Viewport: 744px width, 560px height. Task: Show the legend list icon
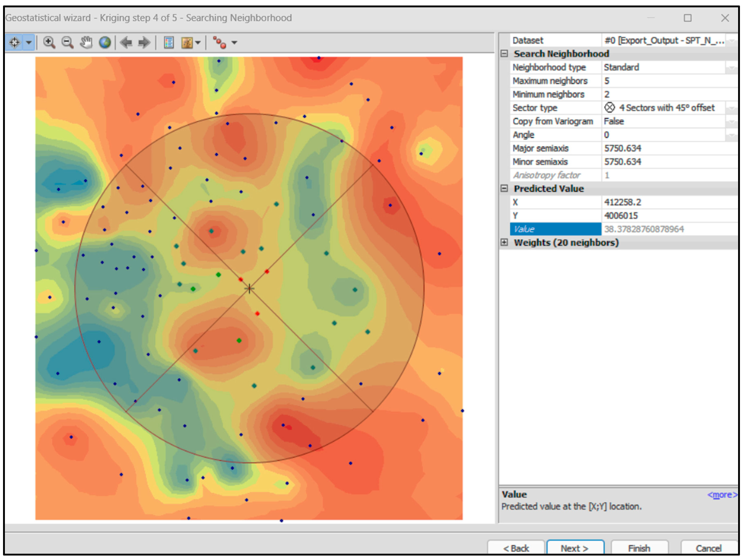point(168,43)
